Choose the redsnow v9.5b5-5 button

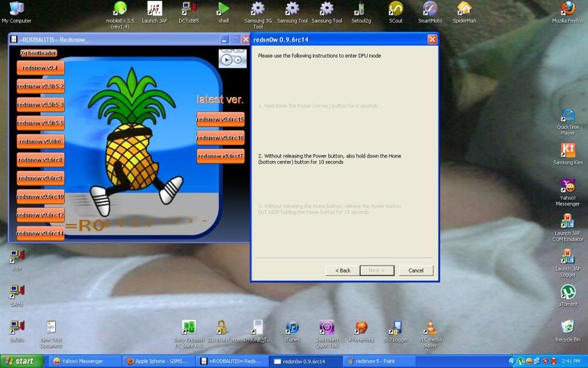40,123
